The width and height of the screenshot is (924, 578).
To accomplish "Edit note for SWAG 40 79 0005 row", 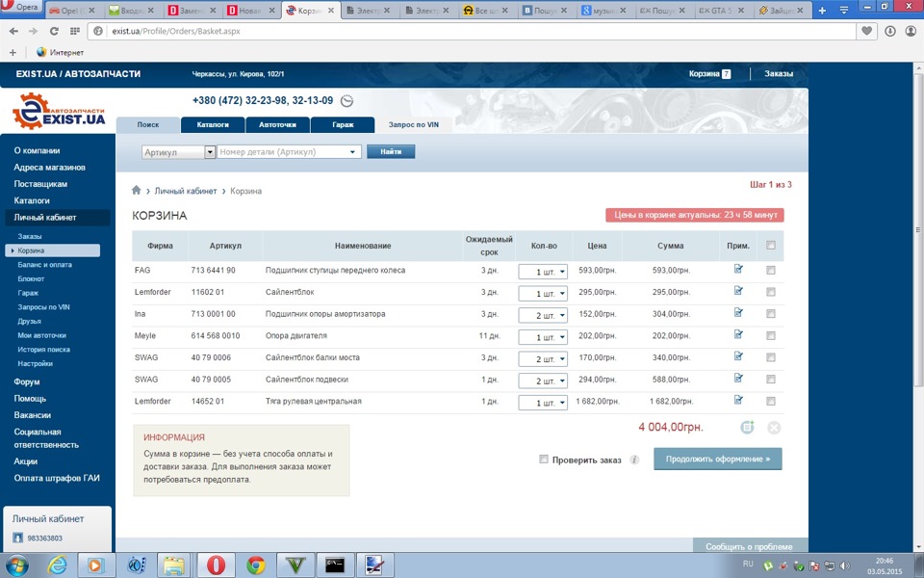I will (x=738, y=378).
